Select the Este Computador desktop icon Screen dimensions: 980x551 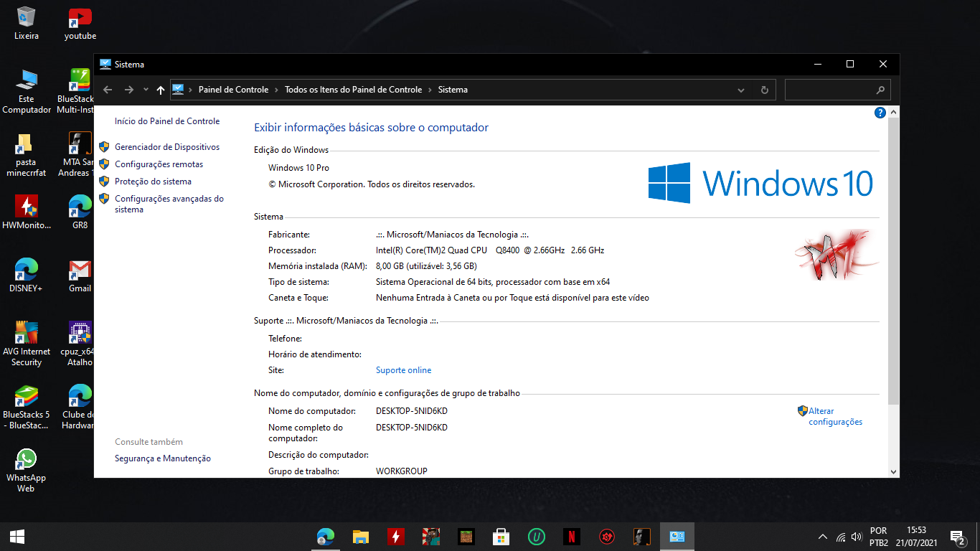point(27,92)
